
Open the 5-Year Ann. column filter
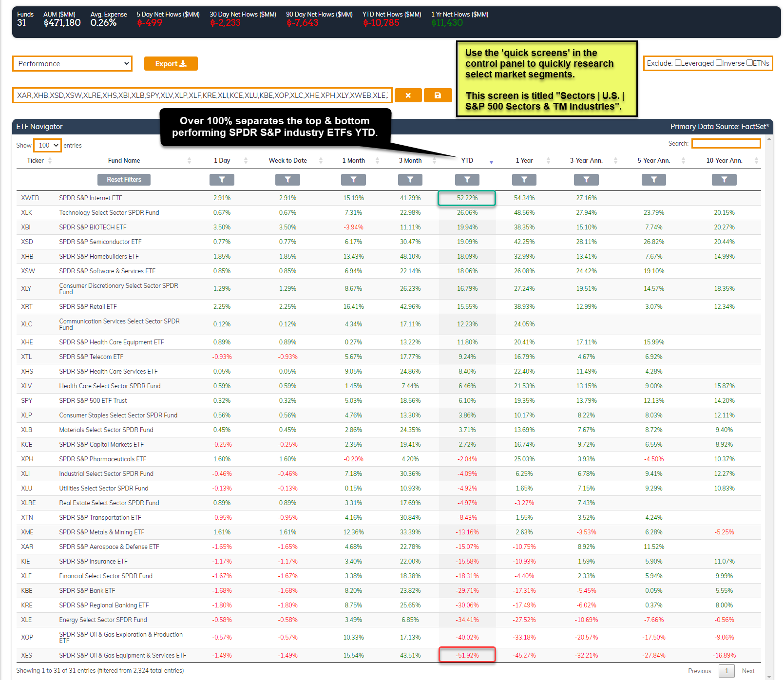[x=654, y=180]
